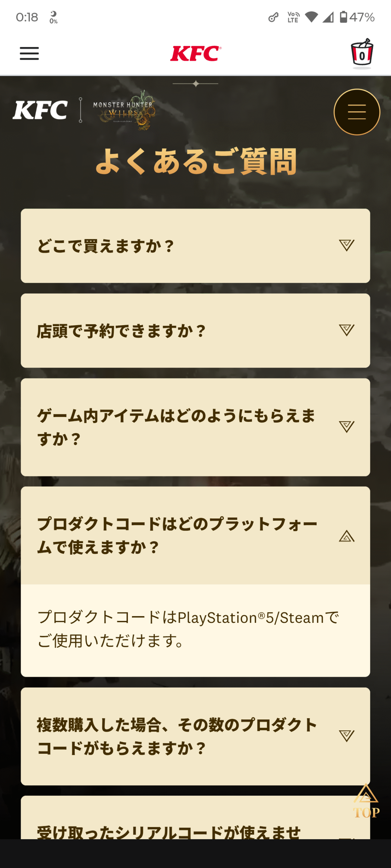Tap the TOP scroll-up button
The height and width of the screenshot is (868, 391).
(x=366, y=802)
